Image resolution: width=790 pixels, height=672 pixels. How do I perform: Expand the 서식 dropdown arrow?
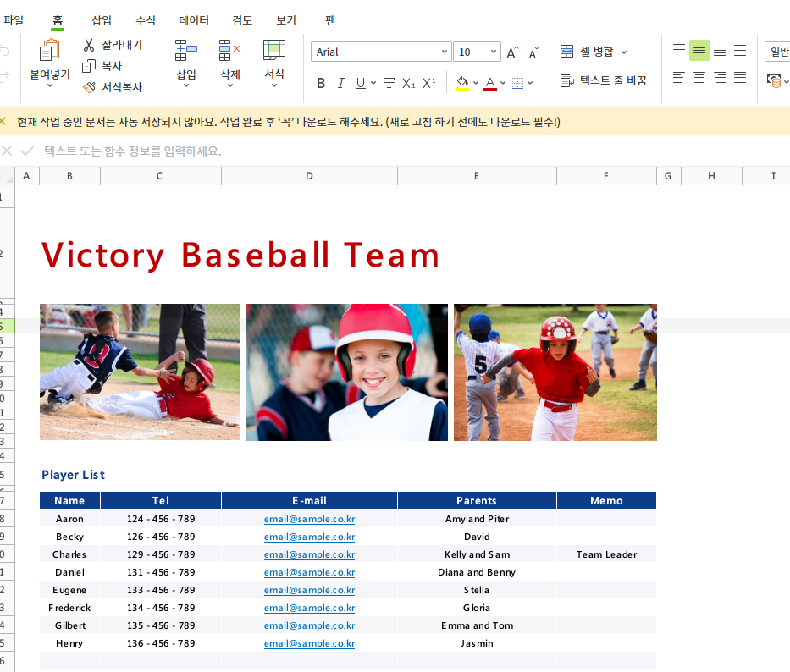coord(274,85)
